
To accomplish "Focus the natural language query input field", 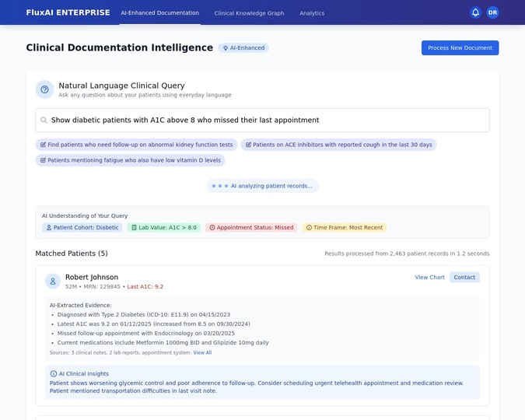I will click(x=263, y=120).
